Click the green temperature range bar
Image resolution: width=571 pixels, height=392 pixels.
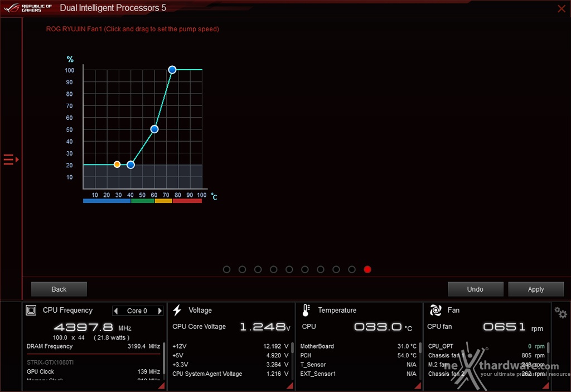(x=143, y=201)
